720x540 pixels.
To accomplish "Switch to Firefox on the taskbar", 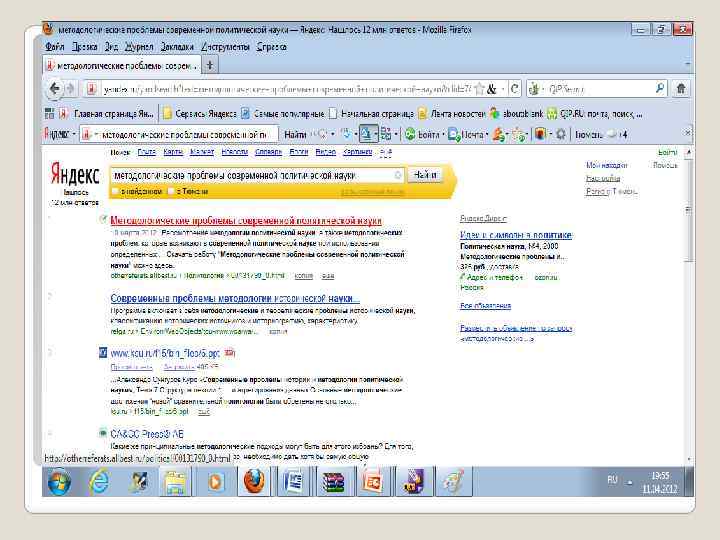I will (254, 482).
